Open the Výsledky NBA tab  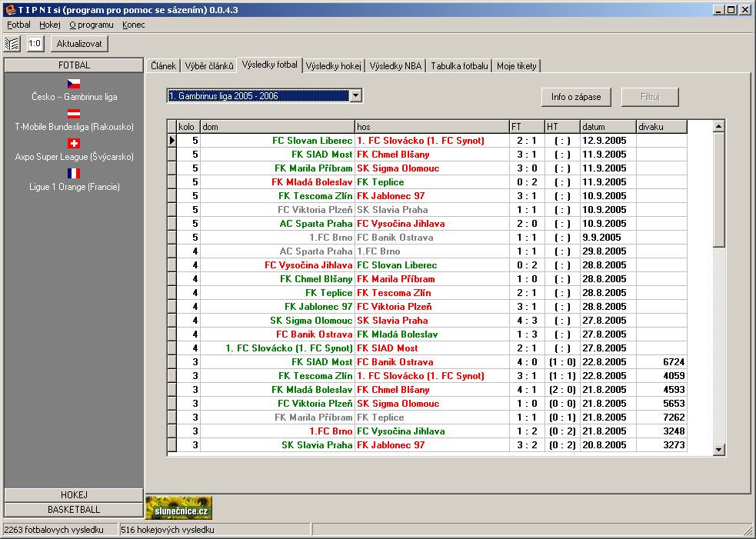395,66
